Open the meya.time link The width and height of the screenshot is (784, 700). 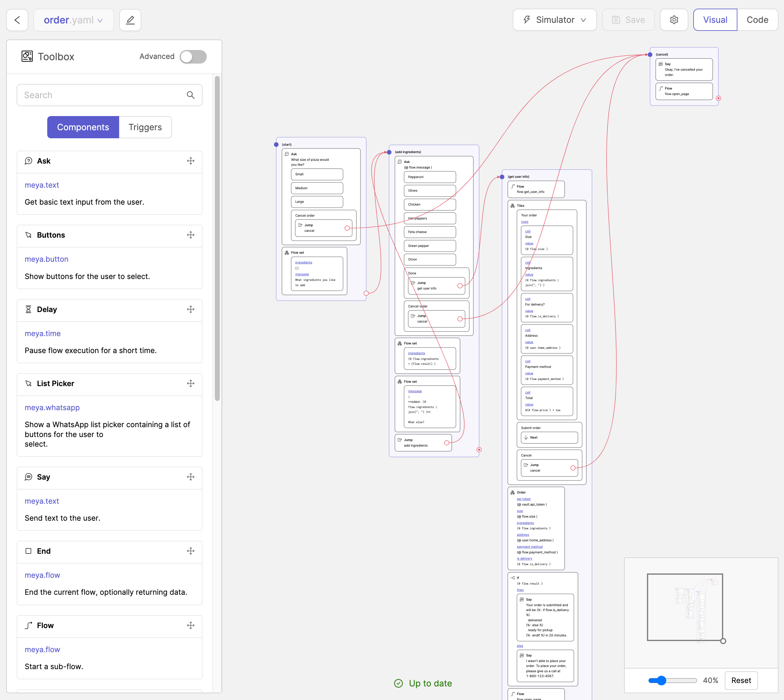[x=43, y=333]
